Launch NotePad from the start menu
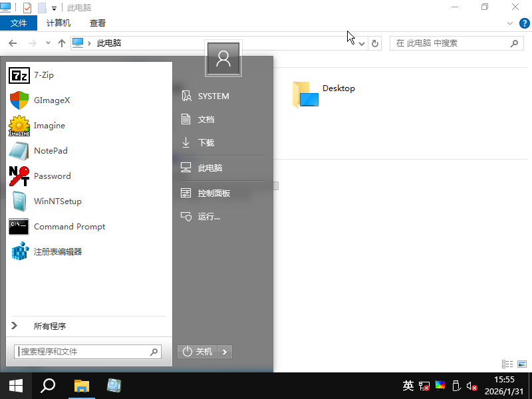The height and width of the screenshot is (399, 532). (51, 151)
